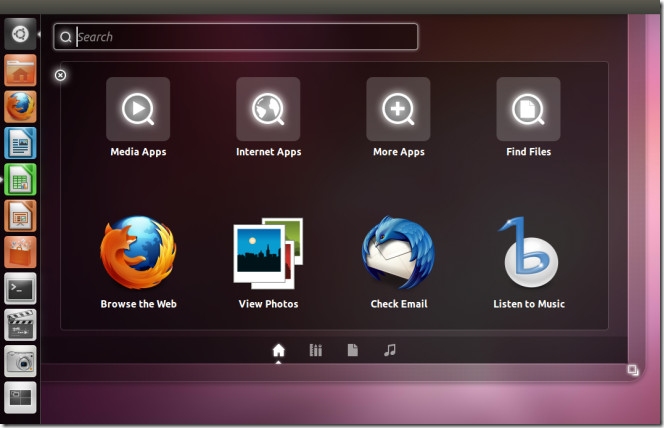
Task: Open Find Files shortcut
Action: pyautogui.click(x=528, y=109)
